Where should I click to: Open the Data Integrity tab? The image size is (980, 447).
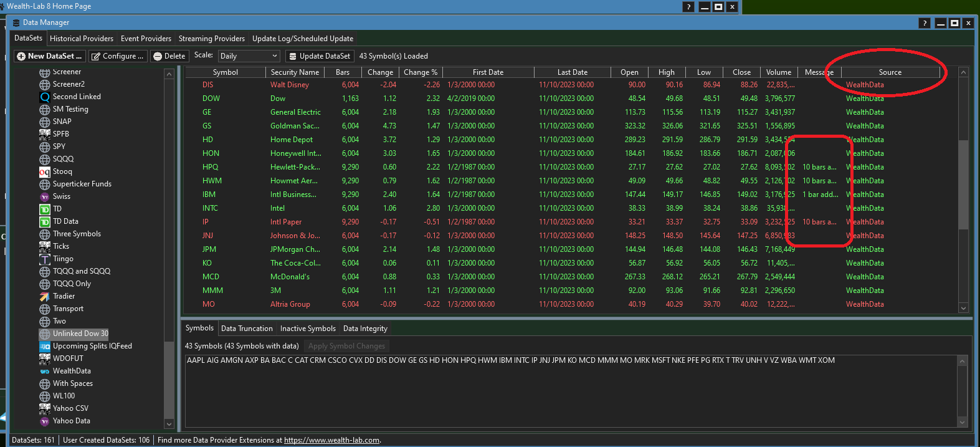tap(365, 329)
